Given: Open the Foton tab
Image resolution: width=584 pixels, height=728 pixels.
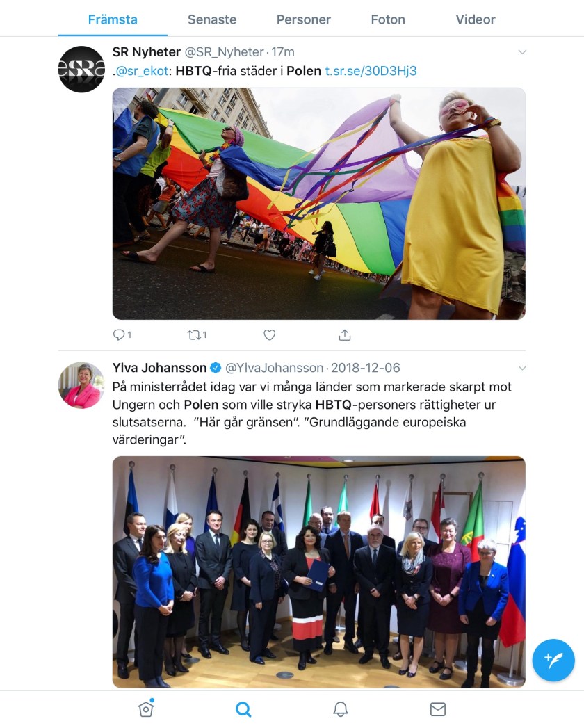Looking at the screenshot, I should coord(388,19).
